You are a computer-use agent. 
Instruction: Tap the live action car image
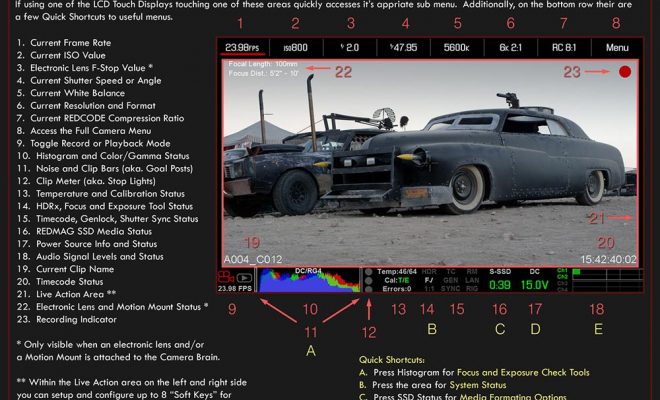tap(430, 163)
